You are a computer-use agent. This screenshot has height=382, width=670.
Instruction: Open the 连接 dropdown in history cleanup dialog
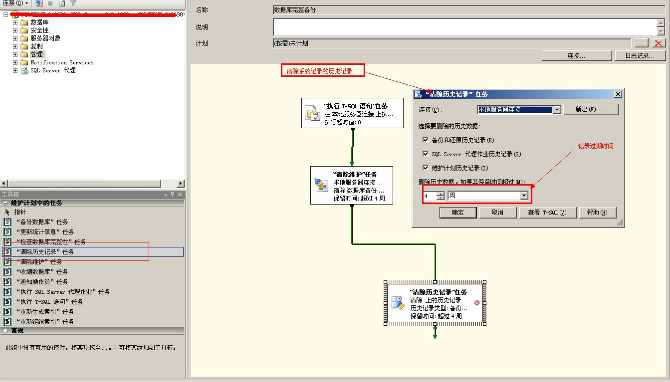(556, 110)
